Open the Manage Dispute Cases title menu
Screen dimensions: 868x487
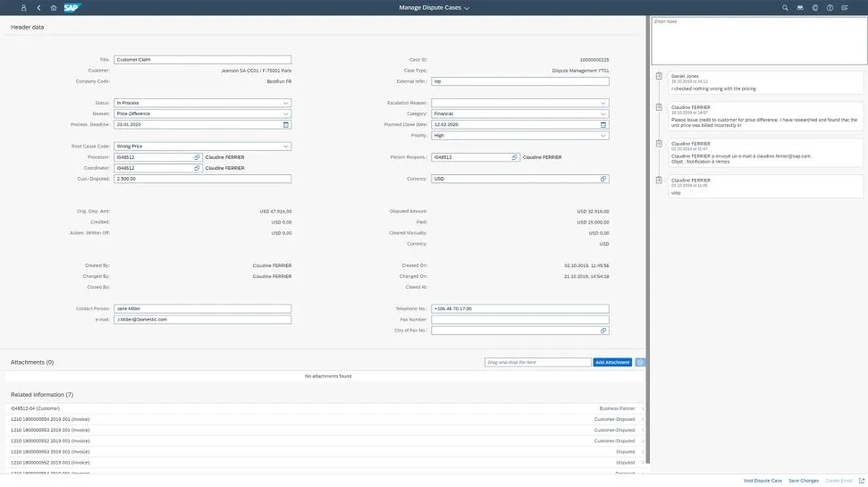(x=434, y=7)
